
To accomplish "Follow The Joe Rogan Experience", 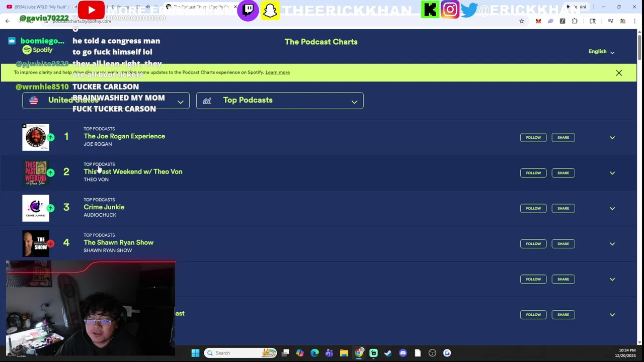I will coord(533,137).
